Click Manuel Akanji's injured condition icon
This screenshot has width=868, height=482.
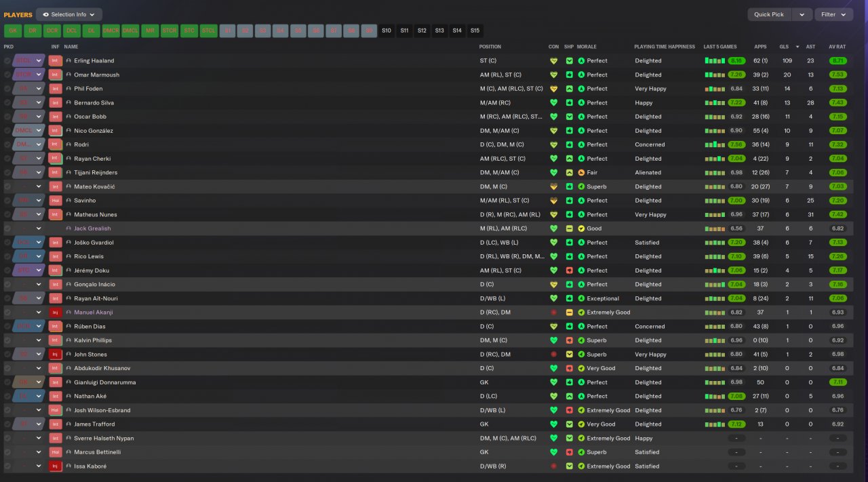pyautogui.click(x=553, y=313)
